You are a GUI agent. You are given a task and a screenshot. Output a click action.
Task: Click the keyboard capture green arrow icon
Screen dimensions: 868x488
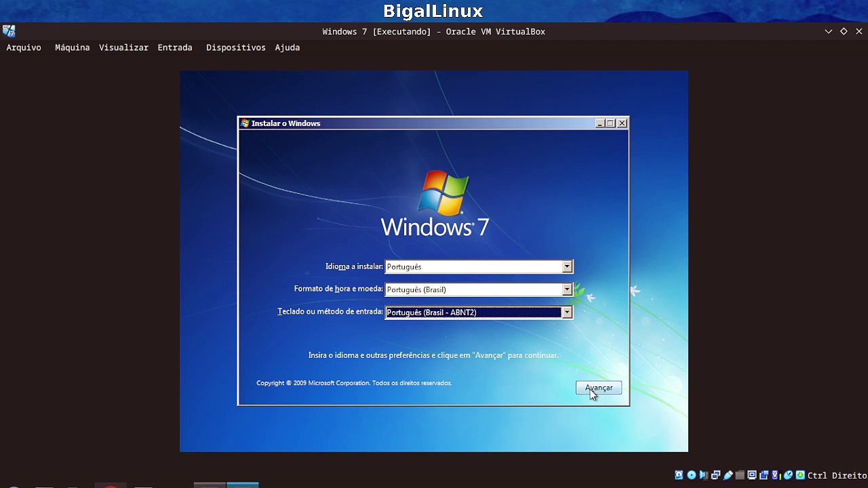tap(800, 475)
